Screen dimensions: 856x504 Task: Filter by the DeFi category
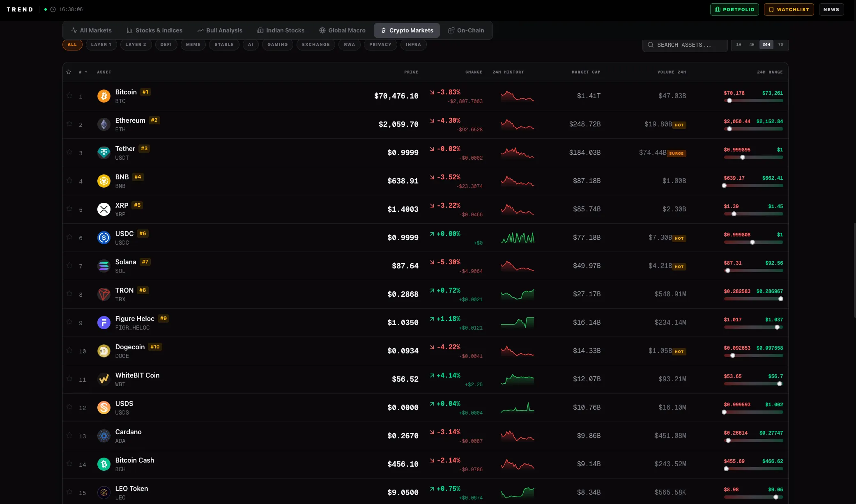(x=166, y=45)
